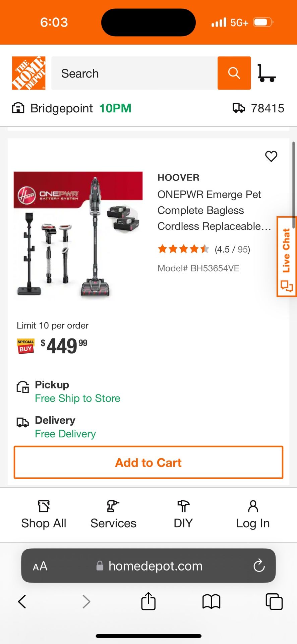Open Safari AA reader options
Screen dimensions: 297x644
[x=40, y=566]
